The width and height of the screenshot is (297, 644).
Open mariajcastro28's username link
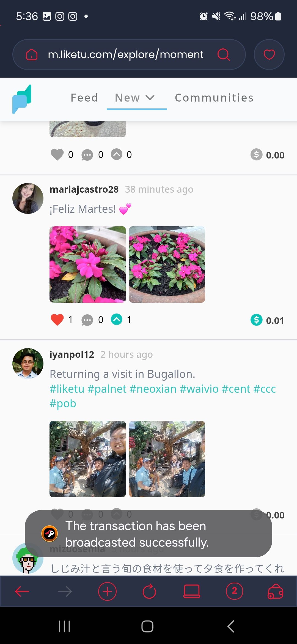pyautogui.click(x=84, y=189)
